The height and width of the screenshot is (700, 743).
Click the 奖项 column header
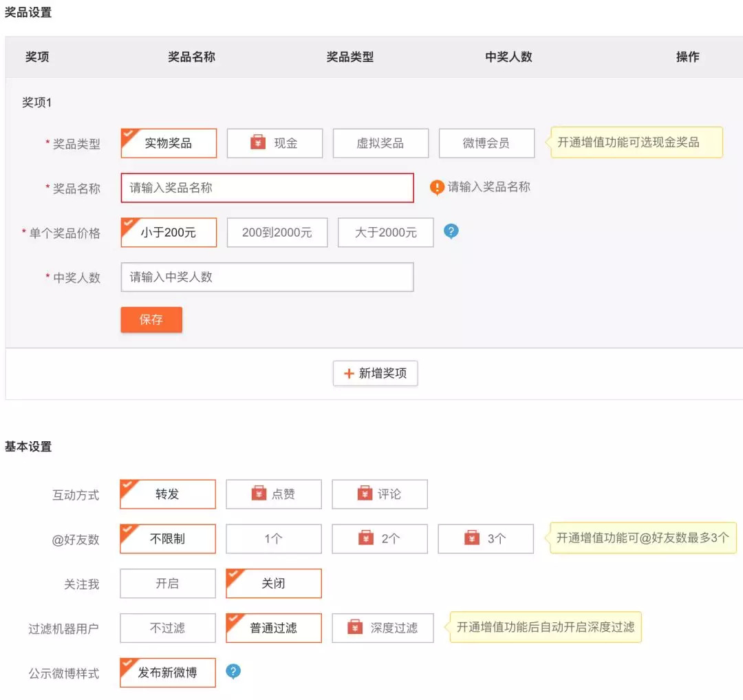click(37, 57)
